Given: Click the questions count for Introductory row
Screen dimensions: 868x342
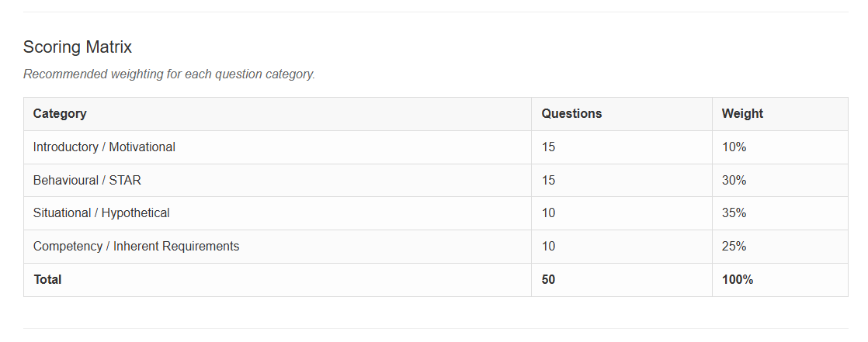Looking at the screenshot, I should click(x=622, y=147).
